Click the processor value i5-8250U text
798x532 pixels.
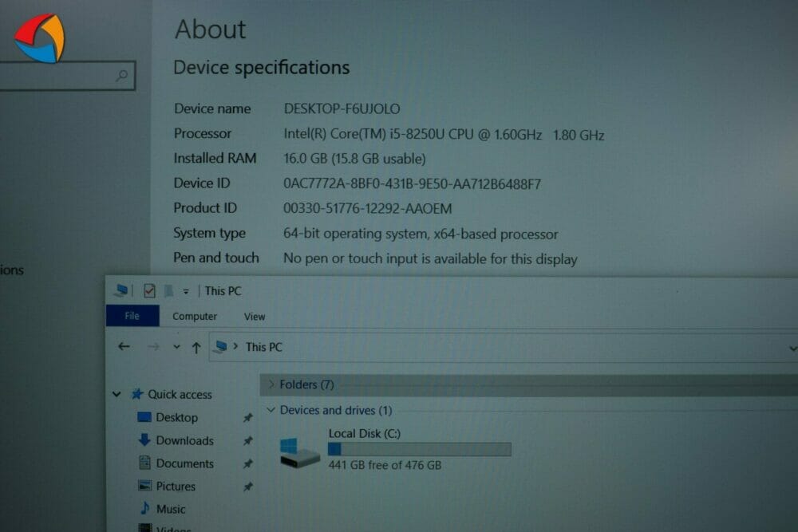pos(444,134)
